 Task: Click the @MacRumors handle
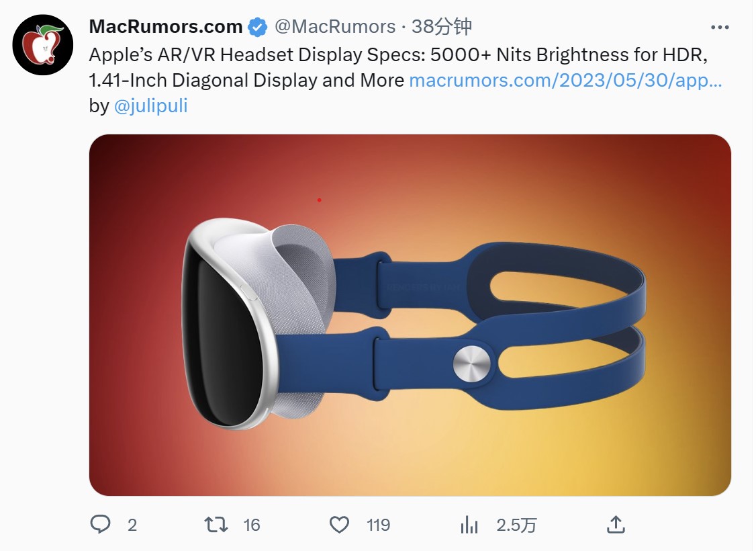tap(335, 26)
